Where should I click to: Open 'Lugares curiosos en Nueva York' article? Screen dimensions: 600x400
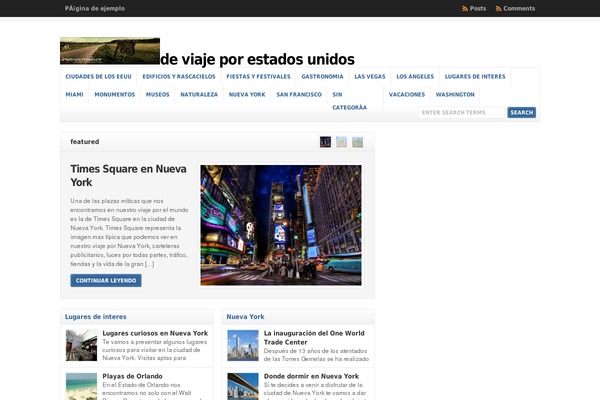pos(155,333)
